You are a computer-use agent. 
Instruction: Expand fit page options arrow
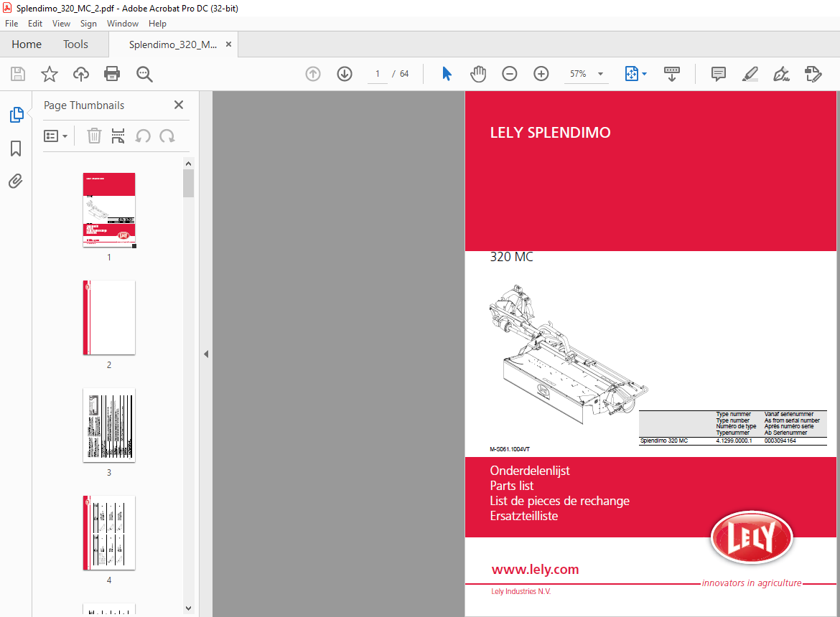[644, 74]
